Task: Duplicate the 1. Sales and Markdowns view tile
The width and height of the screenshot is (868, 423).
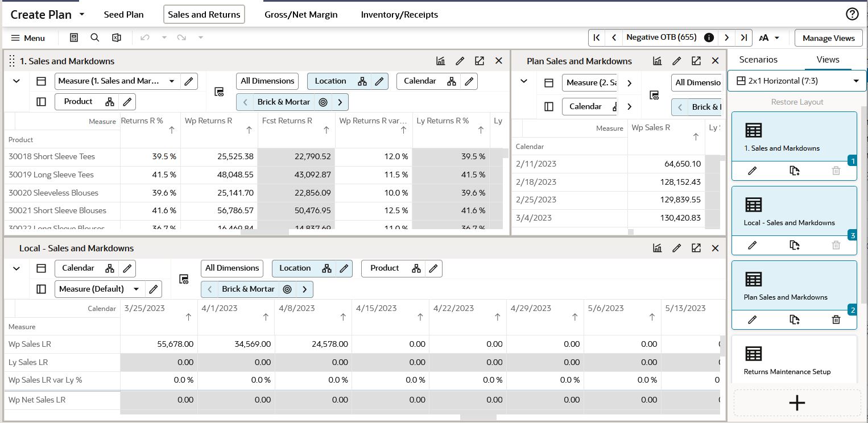Action: (x=795, y=171)
